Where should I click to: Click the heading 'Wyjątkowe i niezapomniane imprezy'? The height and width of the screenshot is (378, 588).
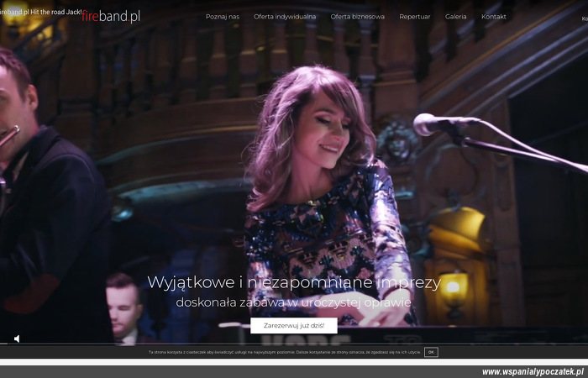pos(293,282)
